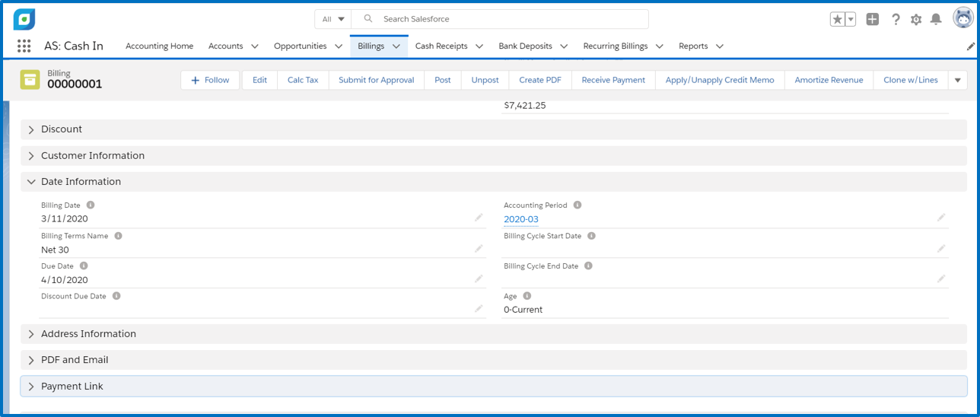Edit Due Date with pencil icon
Screen dimensions: 980x417
point(479,279)
